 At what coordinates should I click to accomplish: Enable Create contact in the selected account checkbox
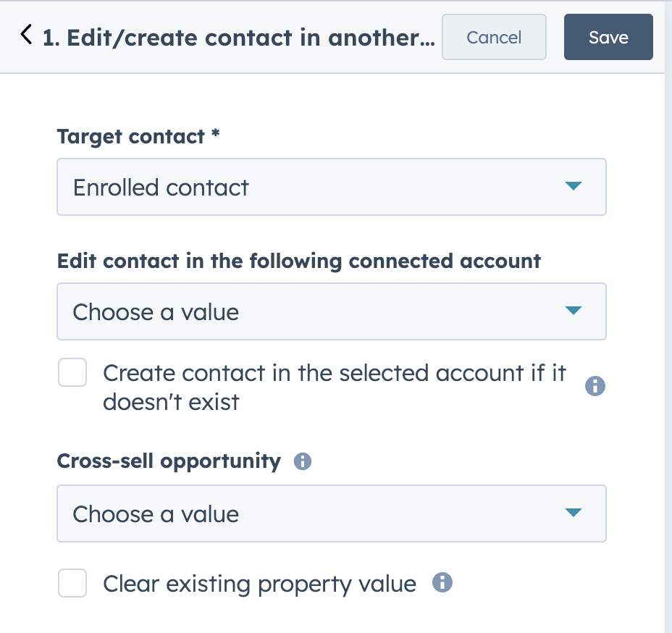[72, 372]
